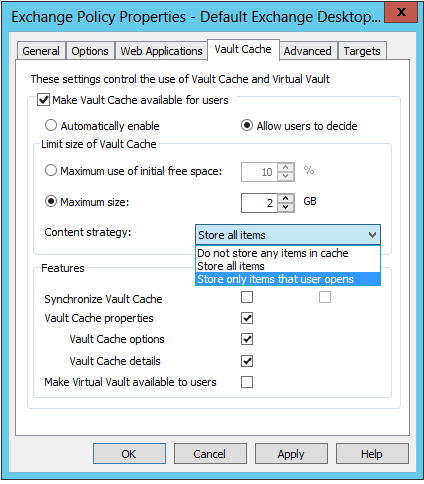Increase the Maximum size value
The image size is (424, 484).
point(286,198)
